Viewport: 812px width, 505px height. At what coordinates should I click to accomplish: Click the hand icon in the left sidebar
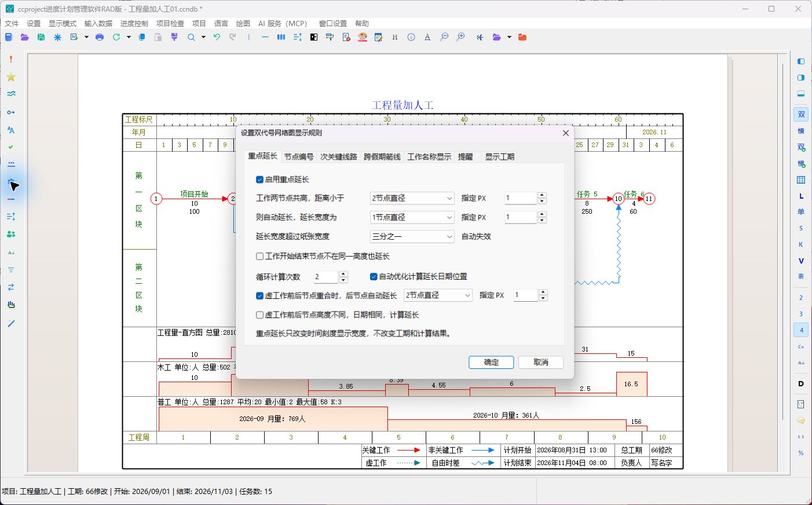click(11, 305)
